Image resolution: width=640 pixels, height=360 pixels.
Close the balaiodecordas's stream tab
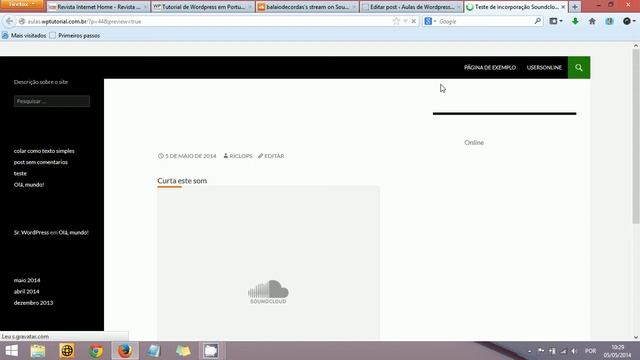coord(354,7)
